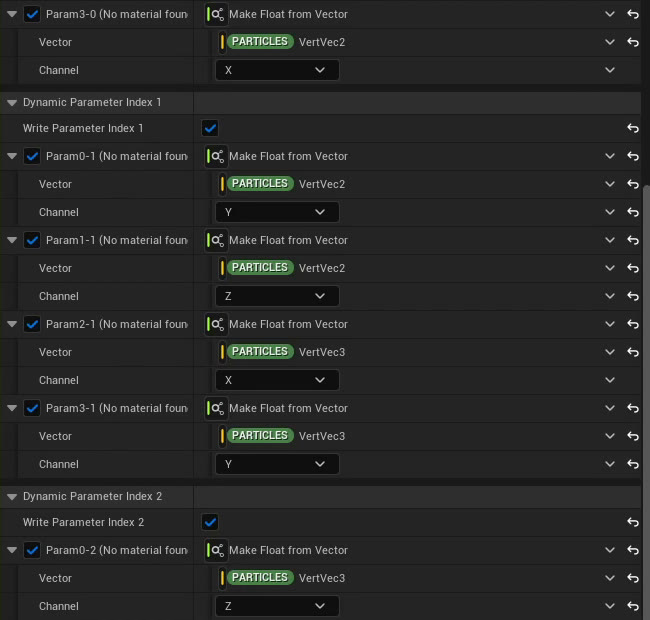Viewport: 650px width, 620px height.
Task: Select 'Make Float from Vector' text for Param1-1
Action: (x=289, y=240)
